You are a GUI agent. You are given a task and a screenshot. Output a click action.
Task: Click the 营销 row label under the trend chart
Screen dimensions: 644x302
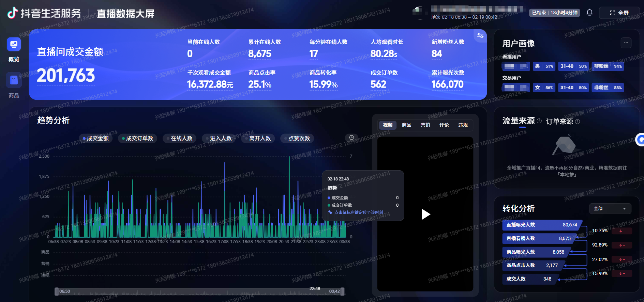(45, 264)
